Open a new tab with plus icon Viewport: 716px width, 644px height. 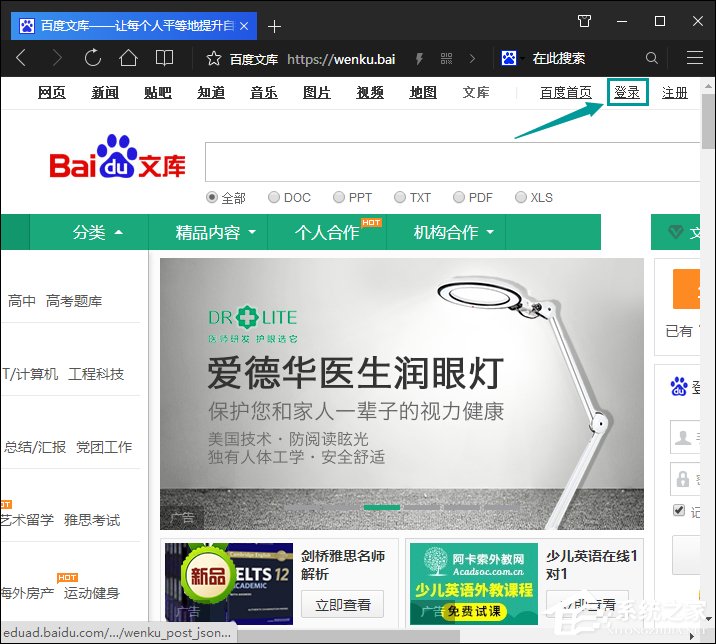tap(275, 25)
